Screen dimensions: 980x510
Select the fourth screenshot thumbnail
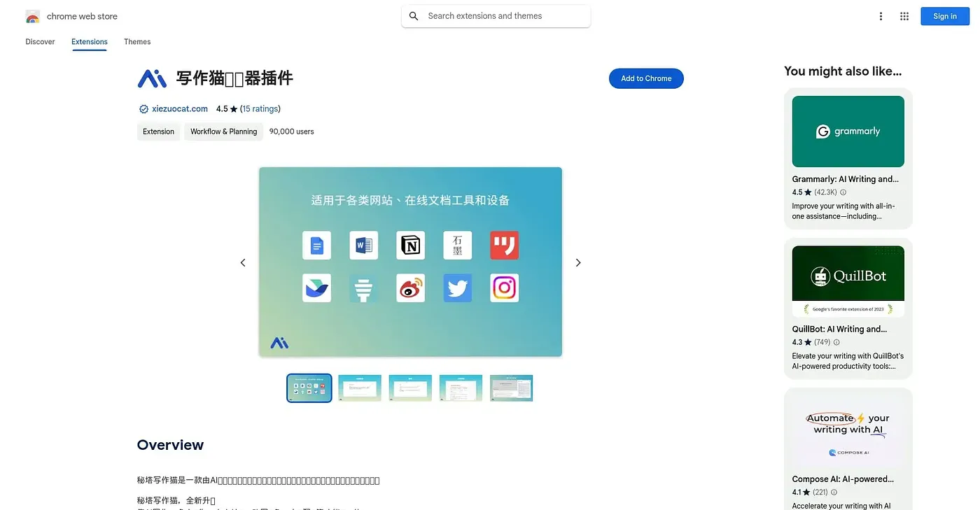coord(461,388)
